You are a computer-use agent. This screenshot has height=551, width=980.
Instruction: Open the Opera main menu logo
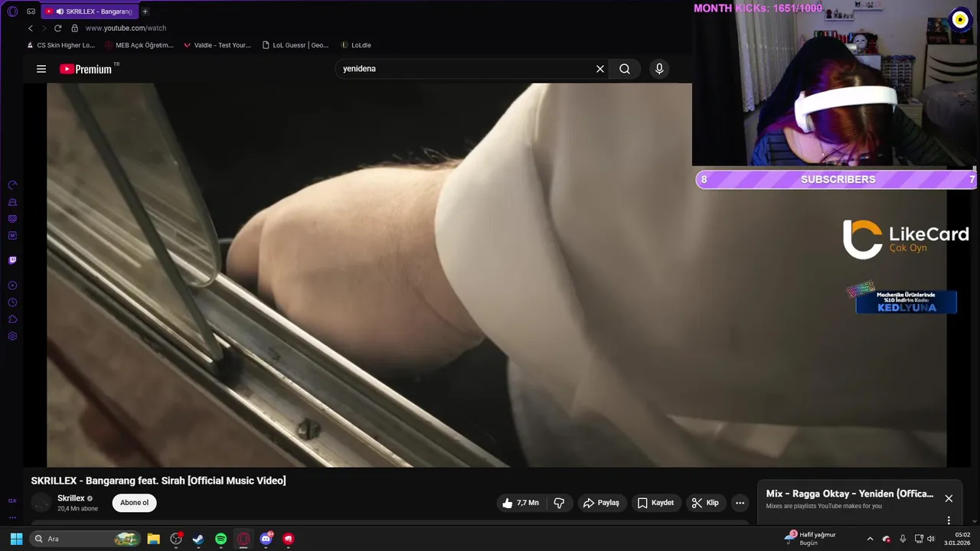(12, 11)
